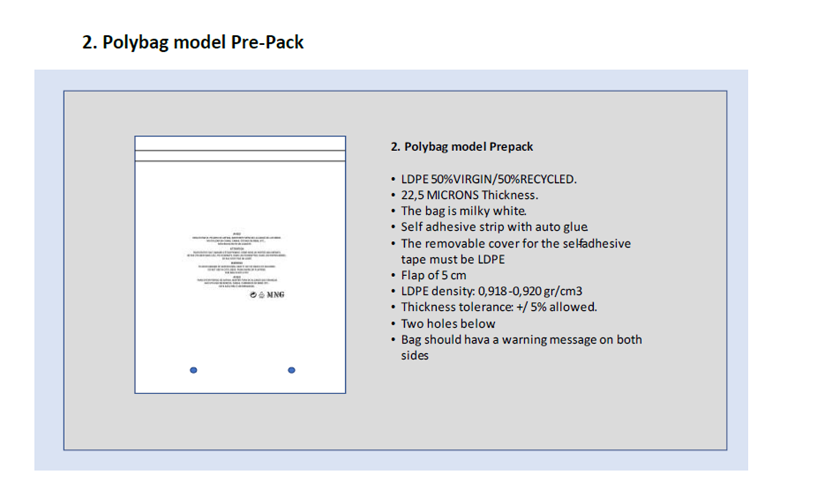Click the right blue hole dot on the bag
The image size is (832, 504).
pos(291,370)
